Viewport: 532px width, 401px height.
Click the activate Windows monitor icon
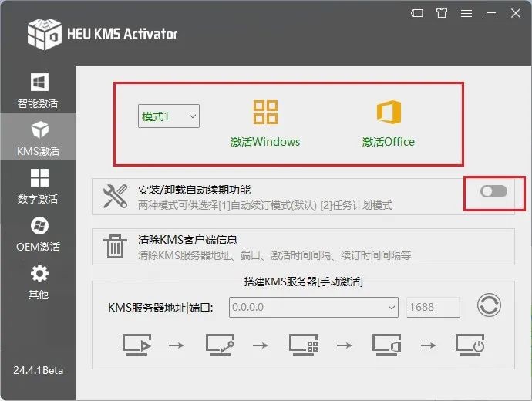point(303,345)
